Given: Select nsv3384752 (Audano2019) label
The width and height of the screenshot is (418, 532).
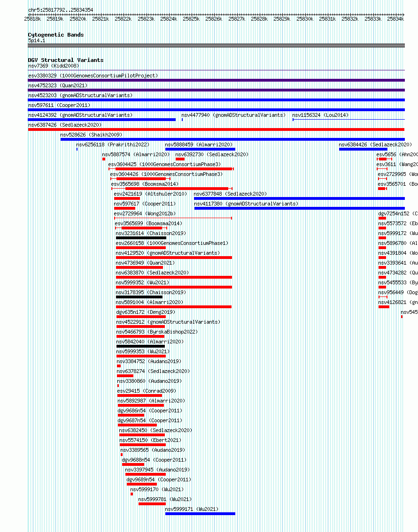Looking at the screenshot, I should pos(149,361).
